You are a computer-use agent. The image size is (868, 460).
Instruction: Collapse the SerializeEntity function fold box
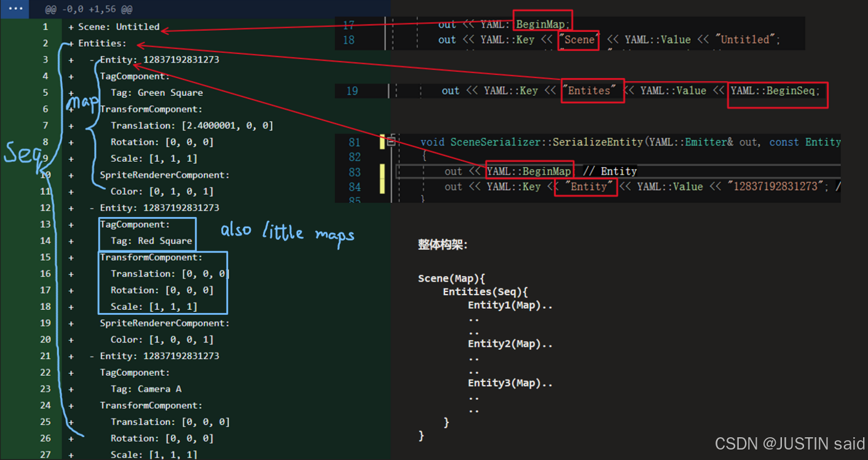pyautogui.click(x=390, y=141)
